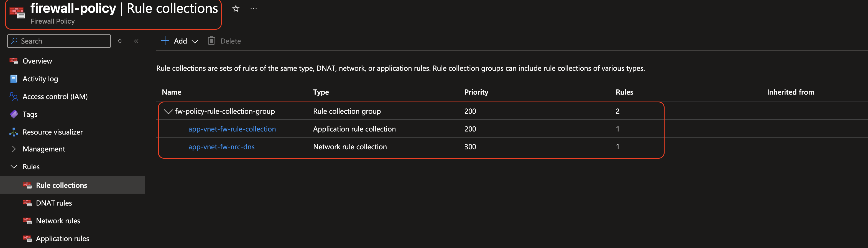This screenshot has height=248, width=868.
Task: Select the Rule collections menu entry
Action: point(61,185)
